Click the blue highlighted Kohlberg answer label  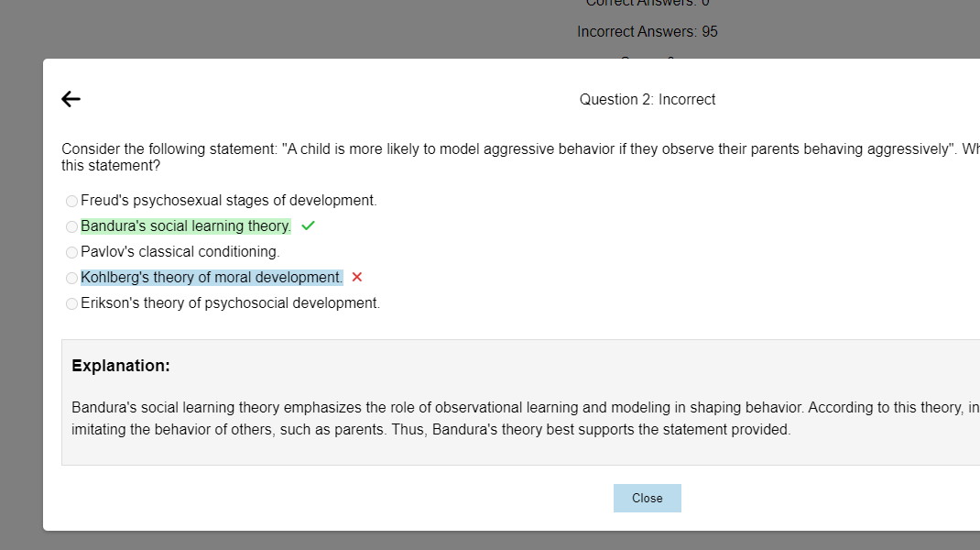coord(212,277)
